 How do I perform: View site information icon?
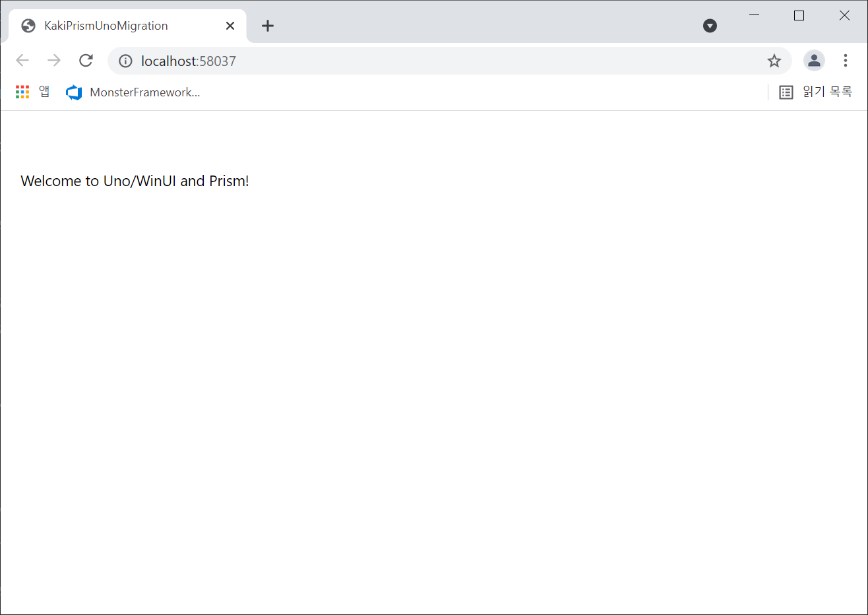(125, 61)
